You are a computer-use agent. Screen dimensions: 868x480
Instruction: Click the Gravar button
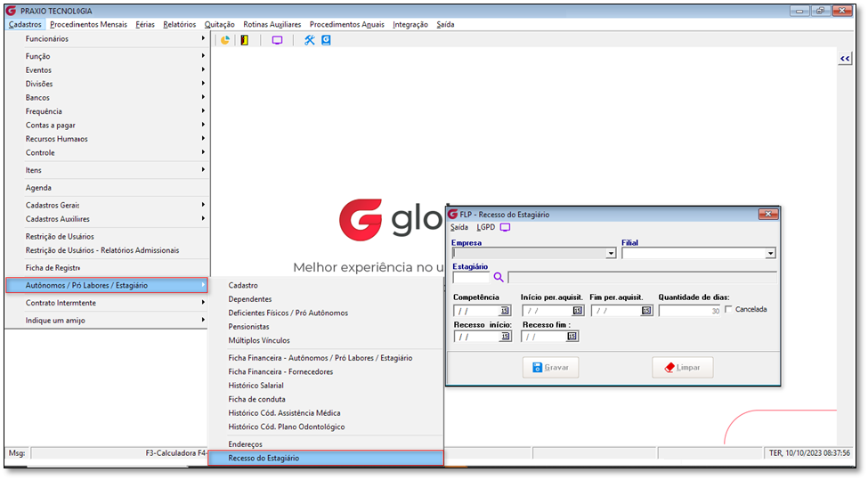click(551, 368)
